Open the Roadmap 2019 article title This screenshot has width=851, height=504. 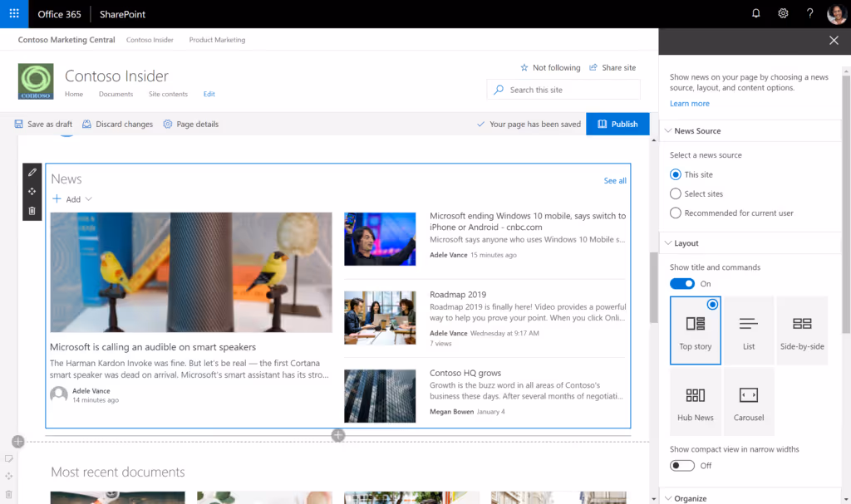pyautogui.click(x=458, y=295)
